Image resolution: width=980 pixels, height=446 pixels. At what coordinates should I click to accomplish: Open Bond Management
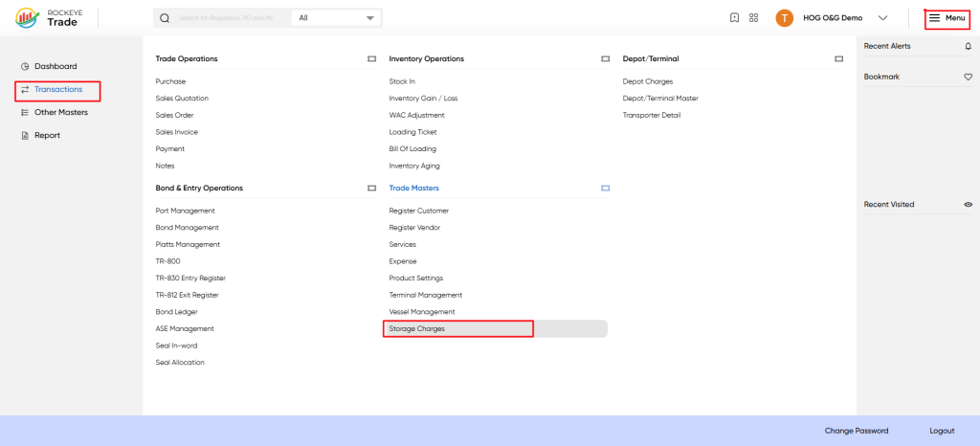point(188,228)
